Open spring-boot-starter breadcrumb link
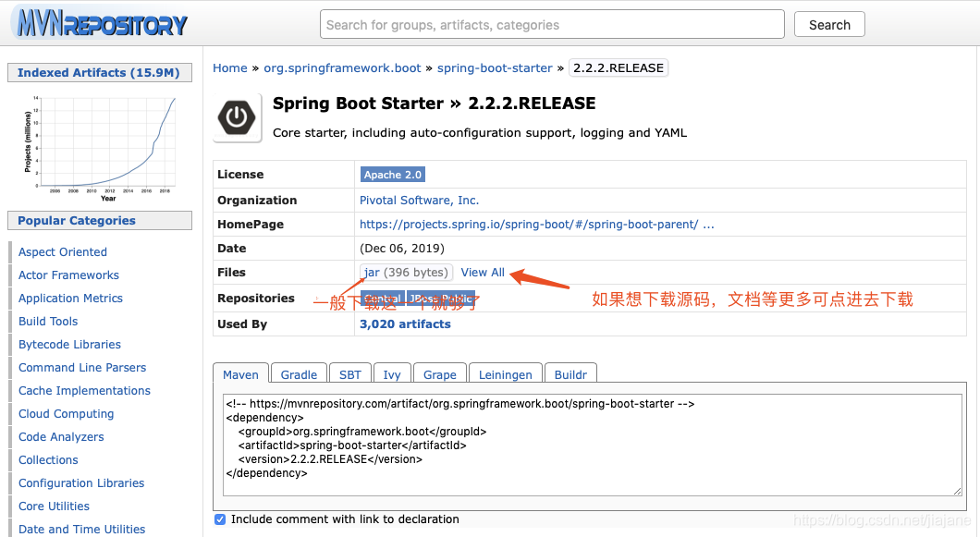The image size is (980, 537). coord(495,67)
